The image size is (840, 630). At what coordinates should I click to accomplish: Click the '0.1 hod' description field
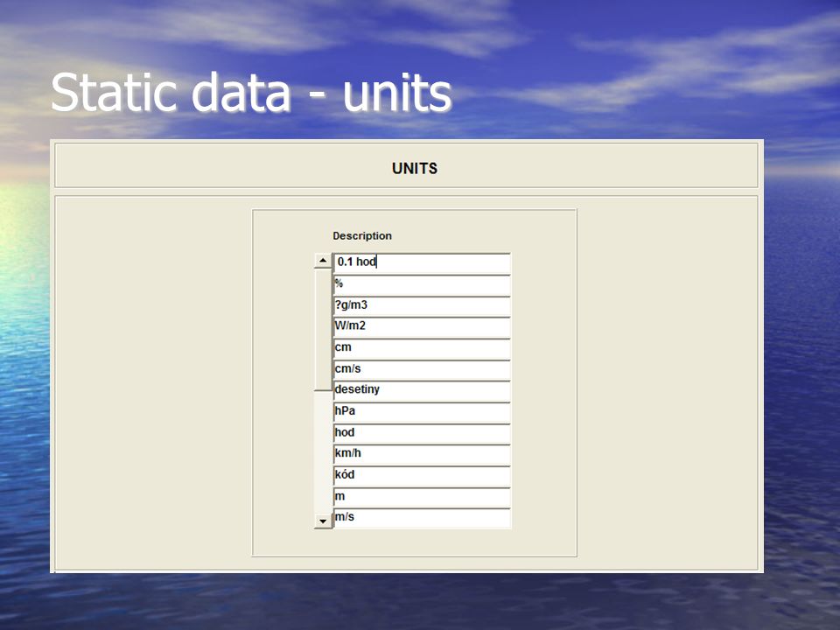(x=422, y=263)
